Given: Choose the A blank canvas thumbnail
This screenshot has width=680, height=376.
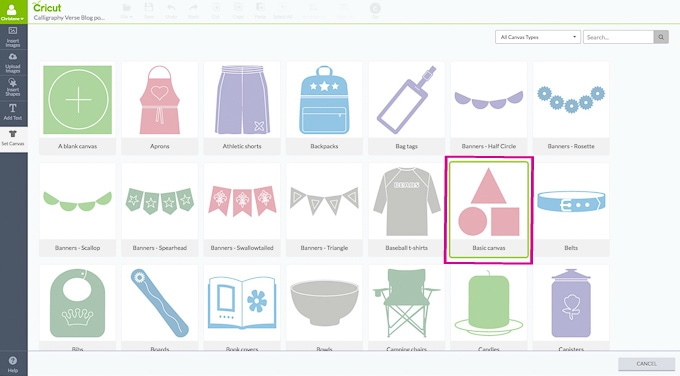Looking at the screenshot, I should 78,108.
